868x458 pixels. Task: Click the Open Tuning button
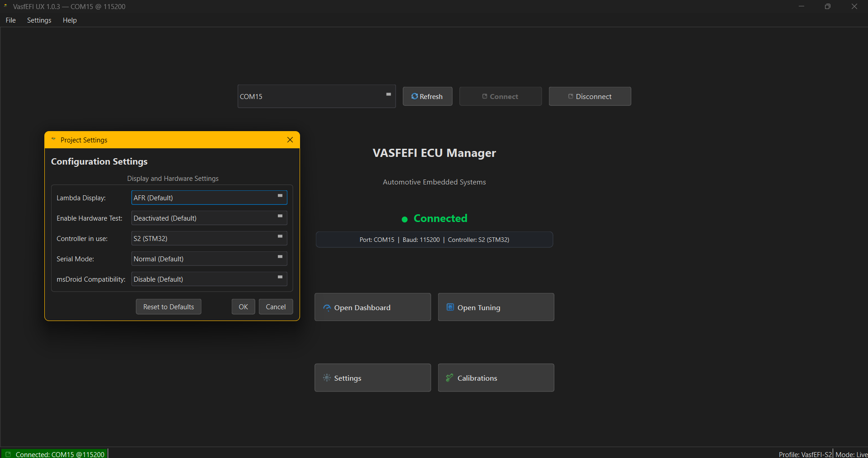496,307
